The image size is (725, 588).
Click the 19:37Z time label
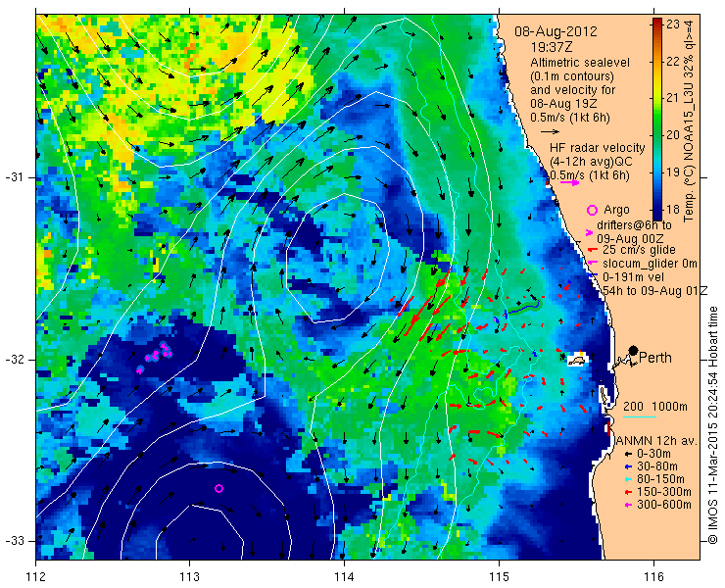pos(552,47)
